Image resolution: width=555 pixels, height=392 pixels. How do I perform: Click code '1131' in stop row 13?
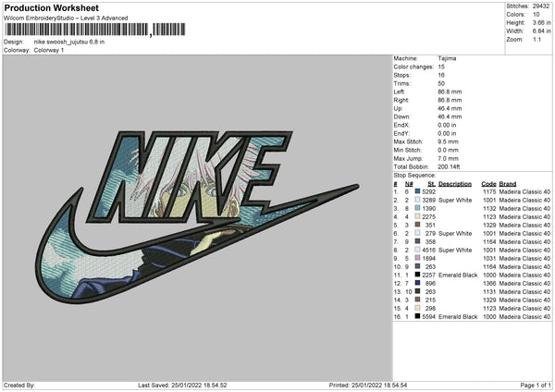[489, 291]
